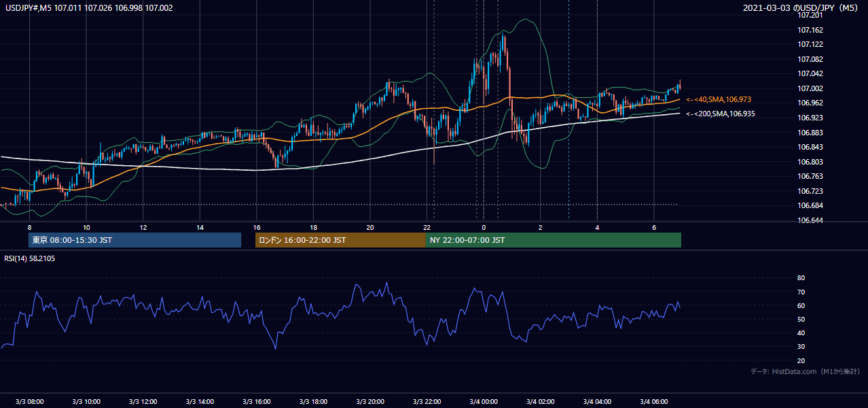Screen dimensions: 868x408
Task: Click the 40 SMA 106.973 label
Action: [x=718, y=99]
